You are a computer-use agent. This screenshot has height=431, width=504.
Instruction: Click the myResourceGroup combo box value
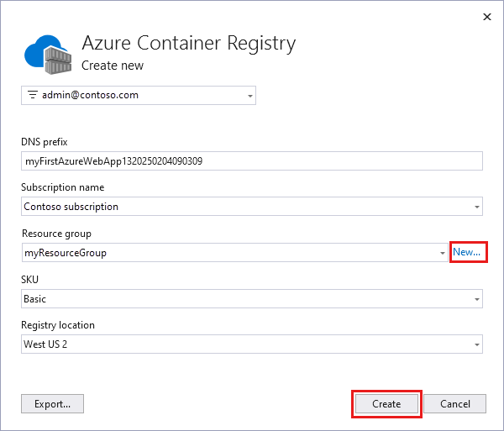point(66,252)
